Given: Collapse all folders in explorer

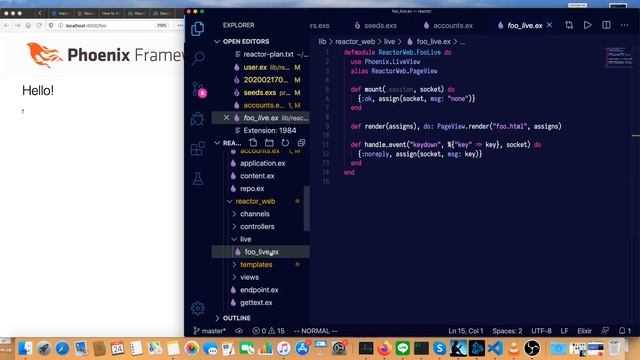Looking at the screenshot, I should (x=301, y=143).
